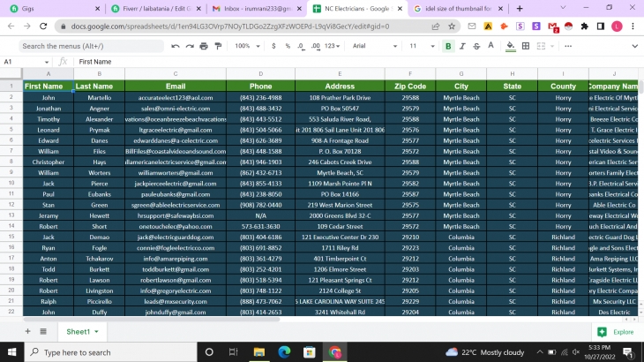This screenshot has width=644, height=362.
Task: Switch to the idel size of thumbnail tab
Action: pos(459,9)
